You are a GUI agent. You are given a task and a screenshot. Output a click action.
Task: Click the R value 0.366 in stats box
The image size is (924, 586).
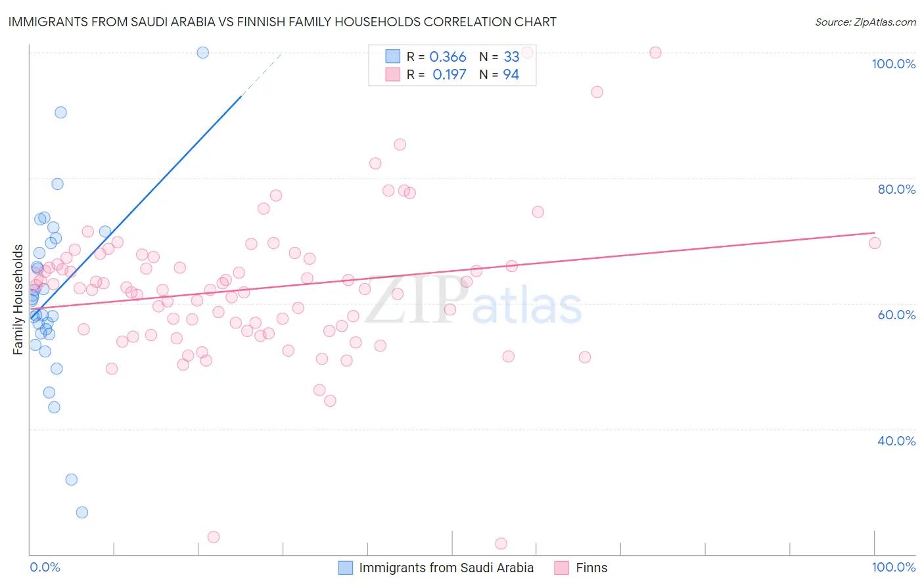448,56
